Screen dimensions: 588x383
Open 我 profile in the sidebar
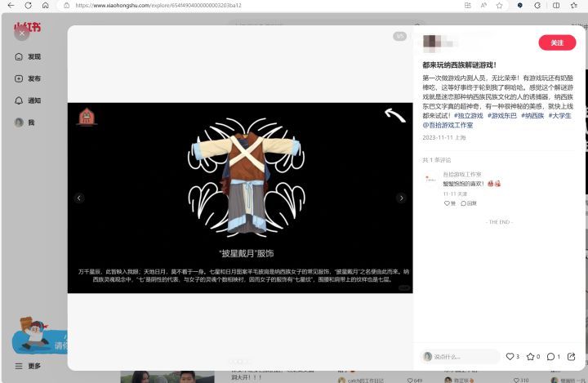coord(24,122)
